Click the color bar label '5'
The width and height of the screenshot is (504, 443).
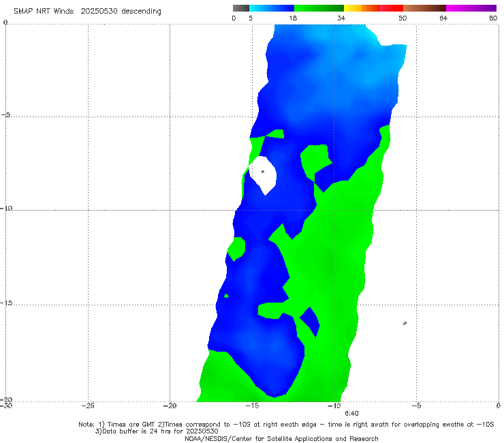click(251, 18)
